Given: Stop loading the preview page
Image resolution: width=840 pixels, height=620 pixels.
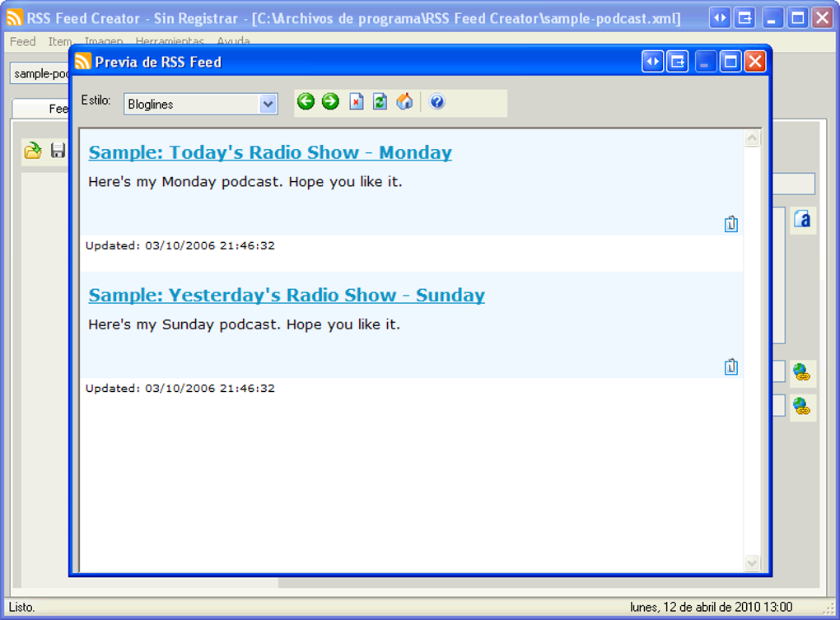Looking at the screenshot, I should (x=357, y=101).
